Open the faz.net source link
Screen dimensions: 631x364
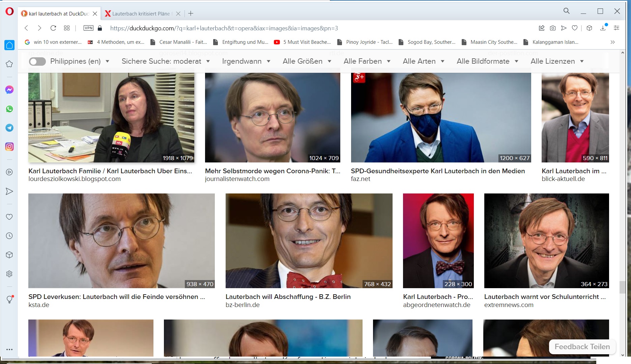[360, 179]
